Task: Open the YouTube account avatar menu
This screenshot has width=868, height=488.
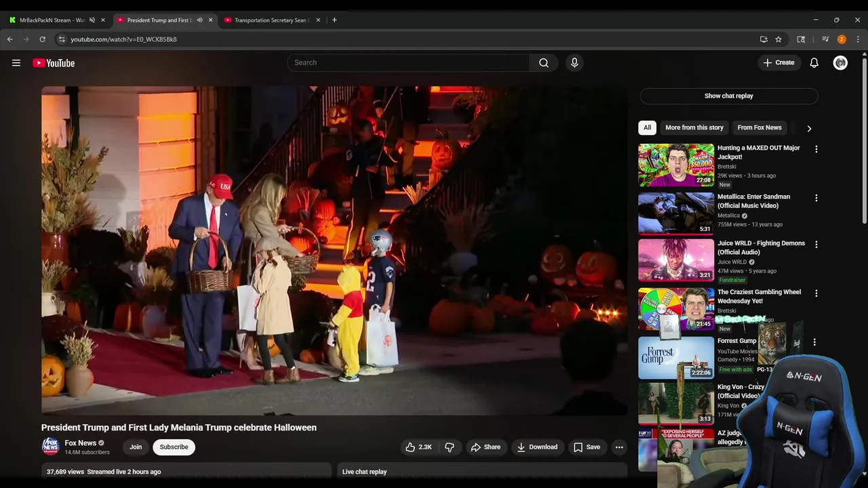Action: pos(840,62)
